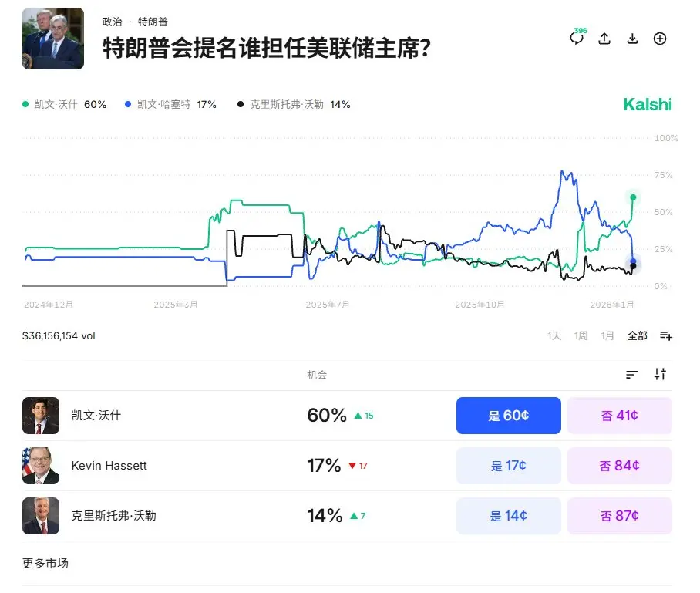Select the 1月 time range
The width and height of the screenshot is (700, 593).
point(607,335)
